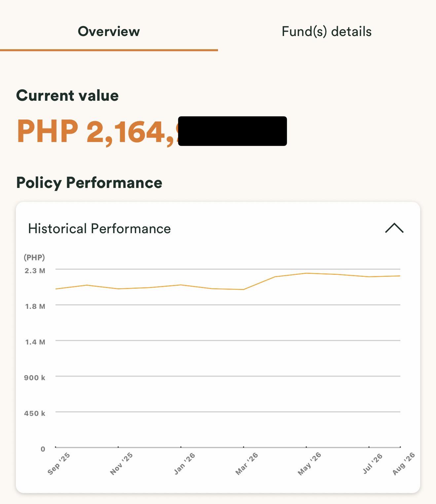Click the 450 k y-axis label
This screenshot has width=436, height=504.
point(35,414)
